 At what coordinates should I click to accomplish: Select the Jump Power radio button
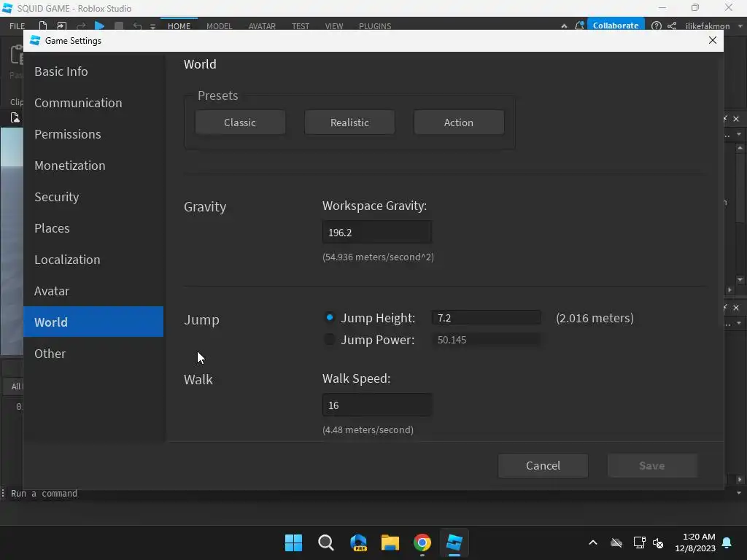(329, 339)
